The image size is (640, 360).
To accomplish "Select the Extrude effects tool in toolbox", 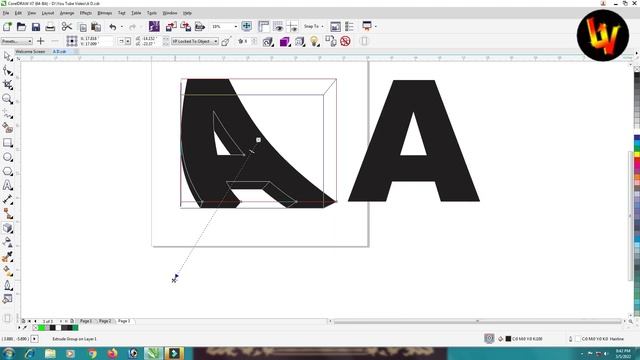I will (x=7, y=228).
